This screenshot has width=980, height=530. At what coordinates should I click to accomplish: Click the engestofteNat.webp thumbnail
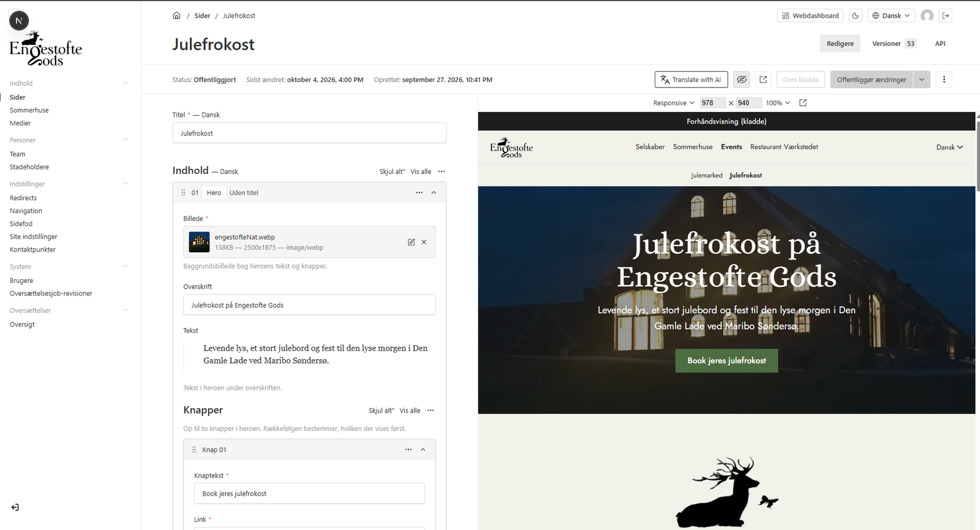point(199,242)
